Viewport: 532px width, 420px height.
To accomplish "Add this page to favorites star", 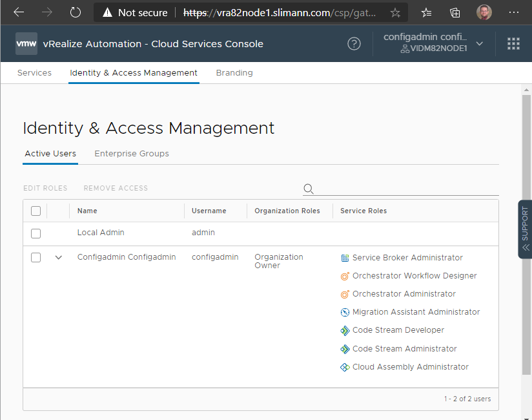I will tap(395, 13).
